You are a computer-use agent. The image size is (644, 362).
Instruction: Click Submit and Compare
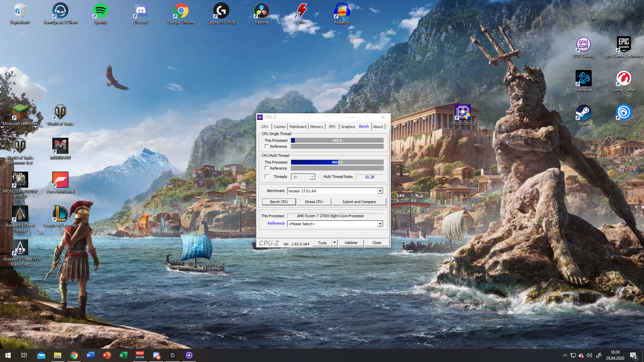[359, 201]
